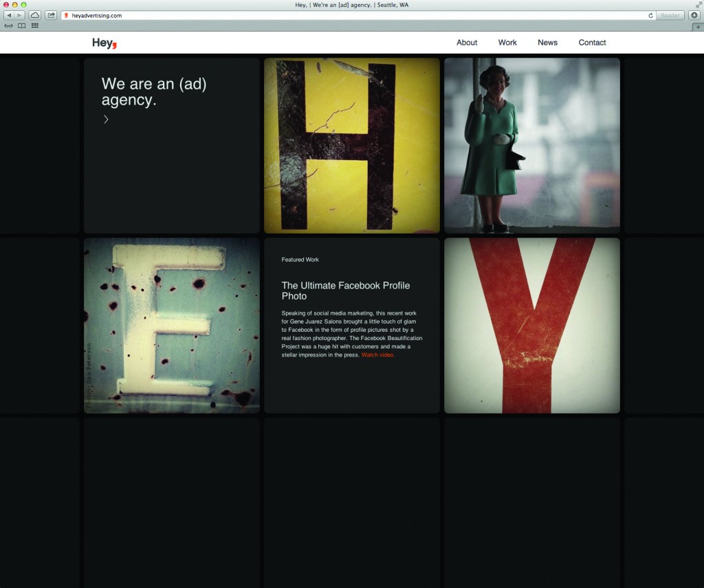Open iCloud Tabs cloud icon
704x588 pixels.
34,15
